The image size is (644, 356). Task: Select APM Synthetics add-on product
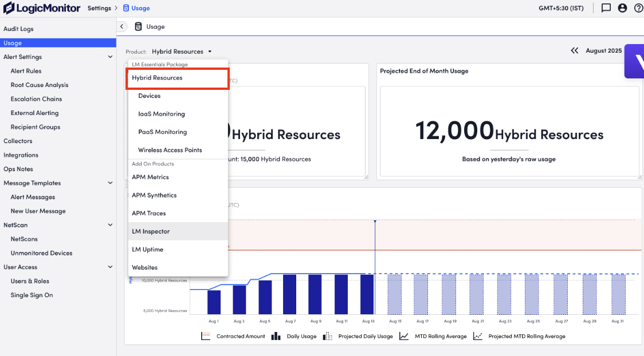[x=178, y=195]
